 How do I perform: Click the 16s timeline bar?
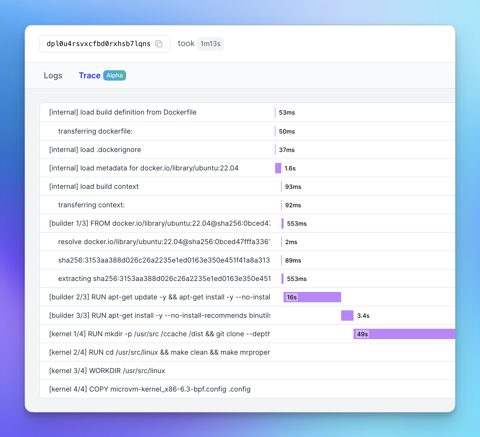tap(312, 297)
